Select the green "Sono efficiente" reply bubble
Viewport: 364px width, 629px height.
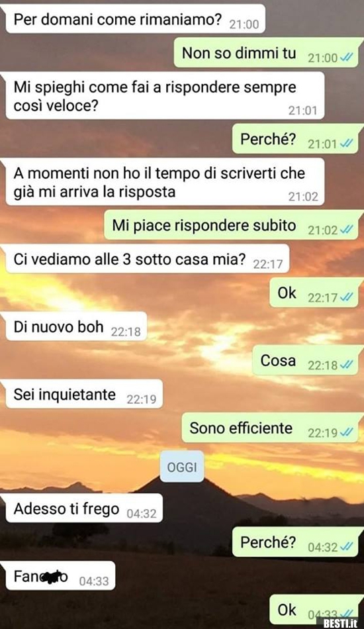[x=270, y=428]
